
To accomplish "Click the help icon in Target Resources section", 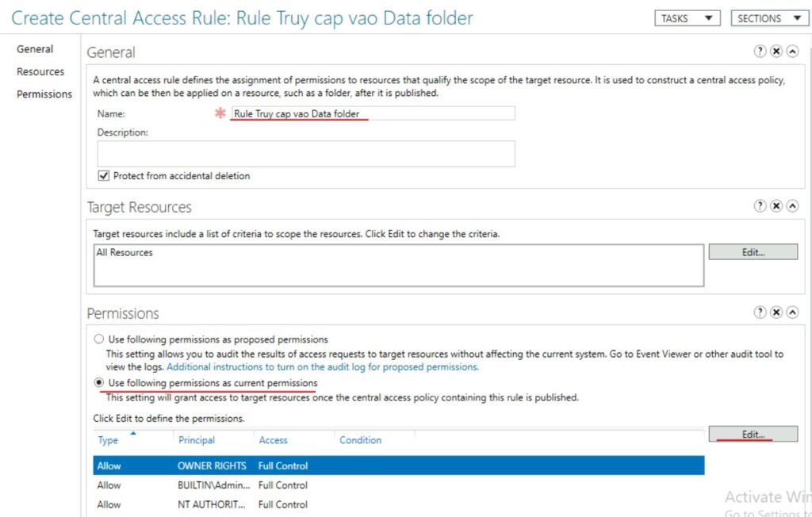I will pos(760,205).
